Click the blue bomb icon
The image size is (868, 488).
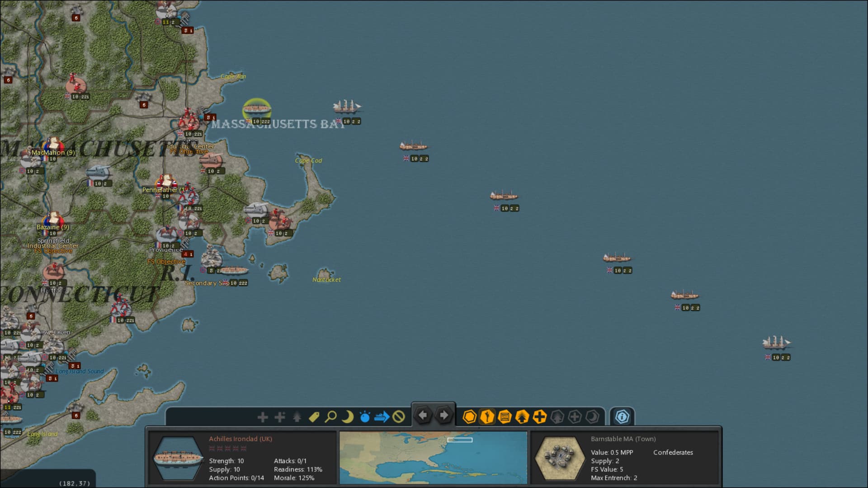[365, 417]
